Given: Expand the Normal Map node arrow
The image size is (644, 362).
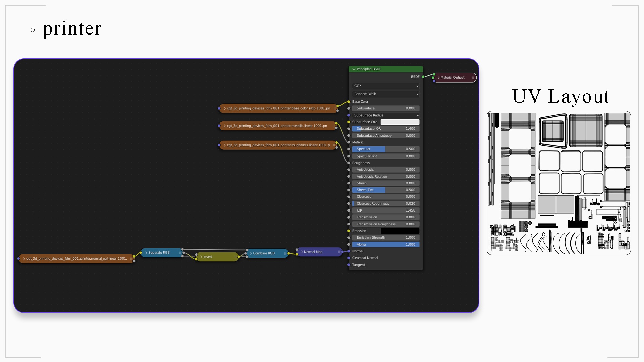Looking at the screenshot, I should (x=302, y=252).
